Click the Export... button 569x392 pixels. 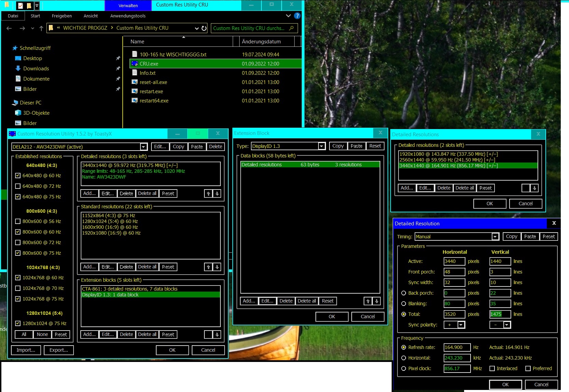[58, 350]
